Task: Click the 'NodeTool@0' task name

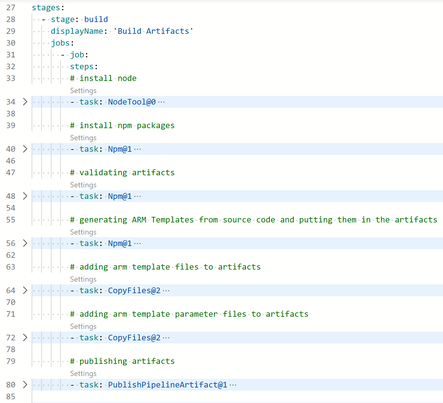Action: click(x=132, y=102)
